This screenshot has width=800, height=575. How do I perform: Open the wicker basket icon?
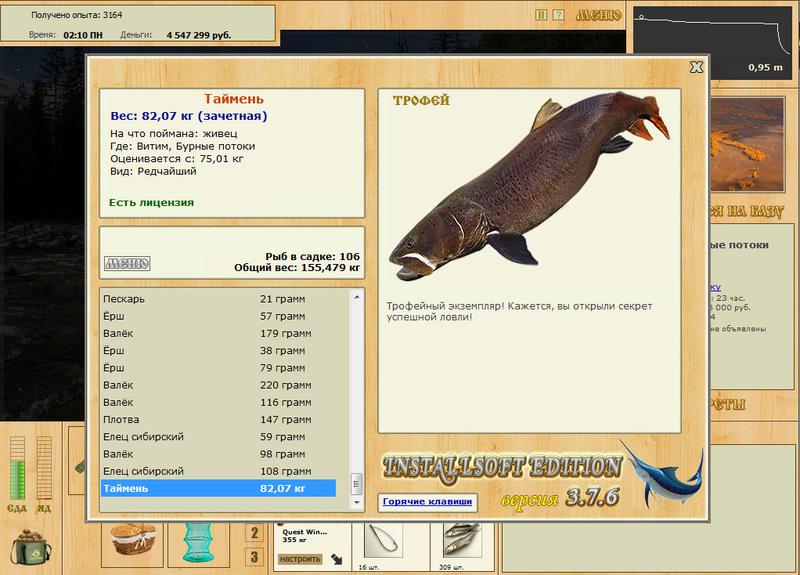[x=133, y=541]
